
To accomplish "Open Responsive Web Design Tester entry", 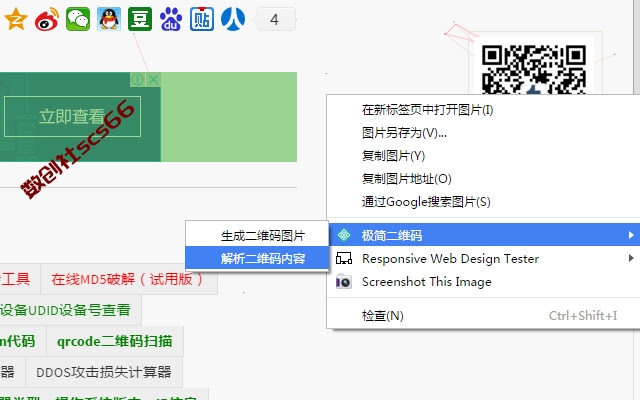I will [483, 258].
